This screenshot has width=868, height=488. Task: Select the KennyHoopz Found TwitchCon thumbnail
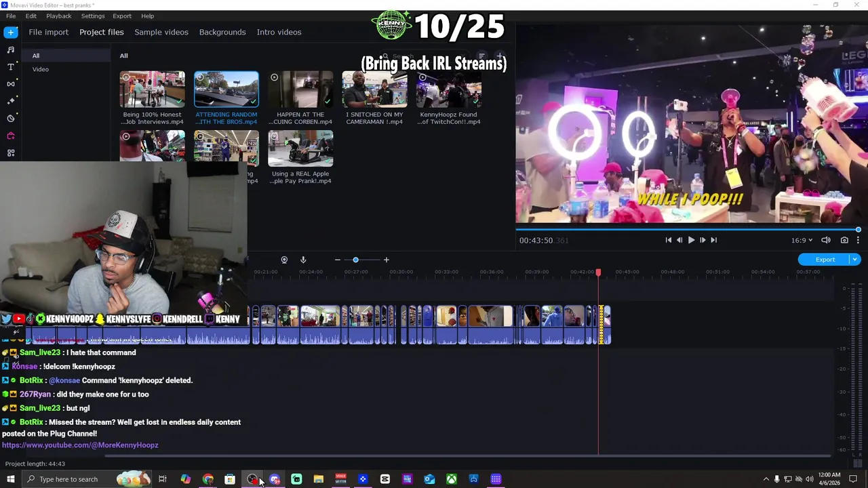coord(449,89)
